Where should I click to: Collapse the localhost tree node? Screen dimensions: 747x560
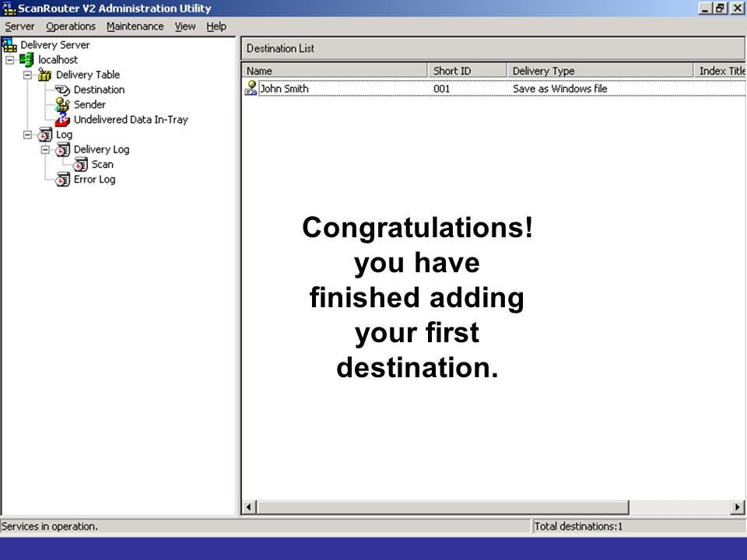(x=10, y=60)
